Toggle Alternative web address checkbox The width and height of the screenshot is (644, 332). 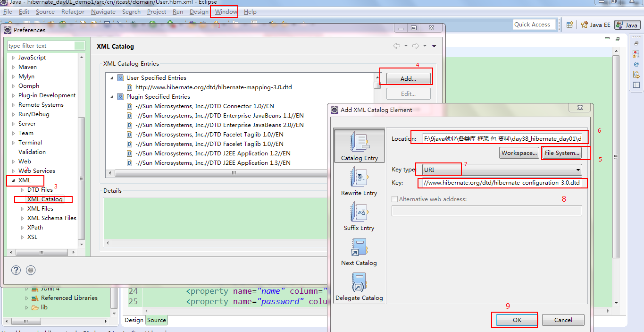tap(395, 199)
